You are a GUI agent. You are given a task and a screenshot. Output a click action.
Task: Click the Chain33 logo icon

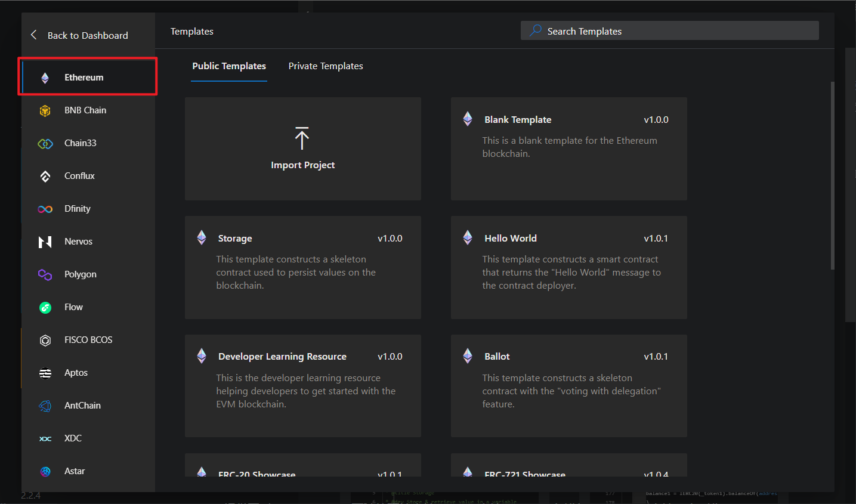(45, 143)
